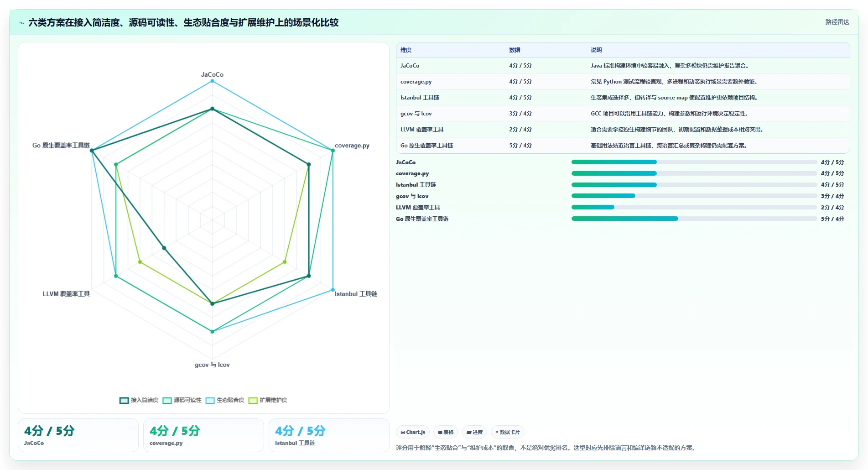Click the coverage.py radar axis label
868x470 pixels.
352,146
